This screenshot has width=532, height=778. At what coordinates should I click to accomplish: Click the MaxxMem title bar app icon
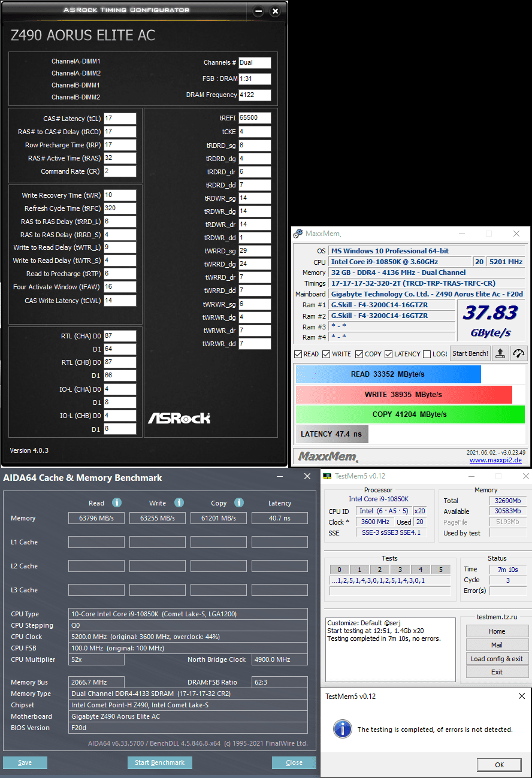tap(298, 234)
